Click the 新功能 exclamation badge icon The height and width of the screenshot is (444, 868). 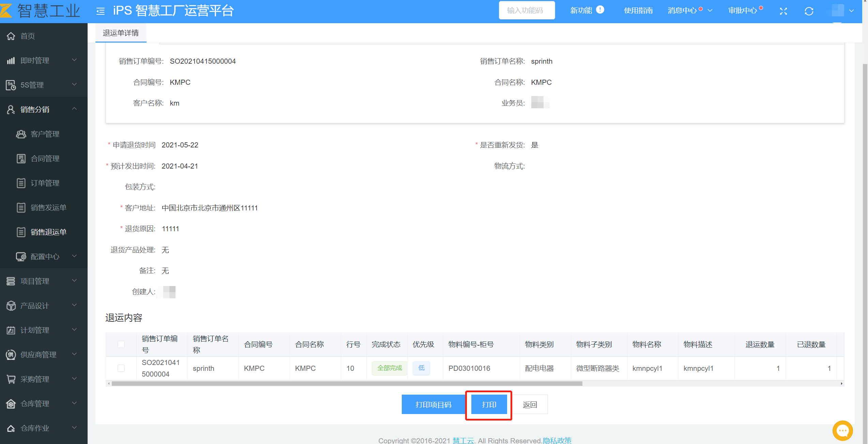pyautogui.click(x=600, y=10)
